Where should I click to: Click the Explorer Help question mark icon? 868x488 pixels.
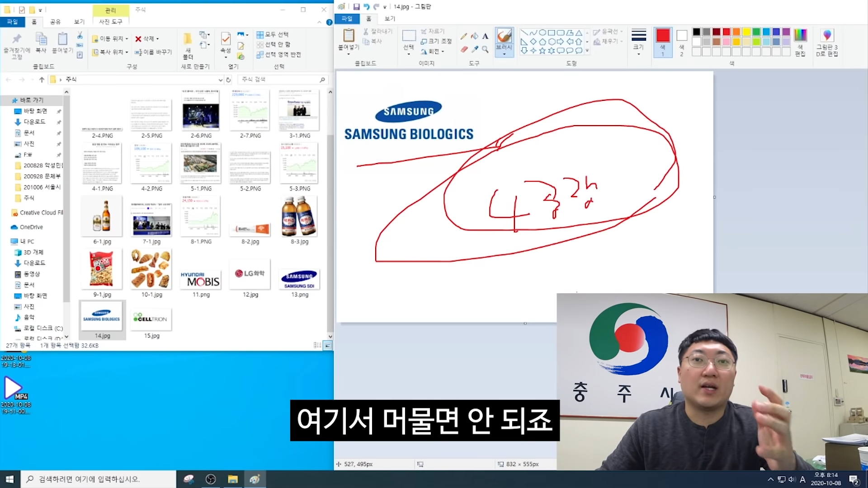329,22
